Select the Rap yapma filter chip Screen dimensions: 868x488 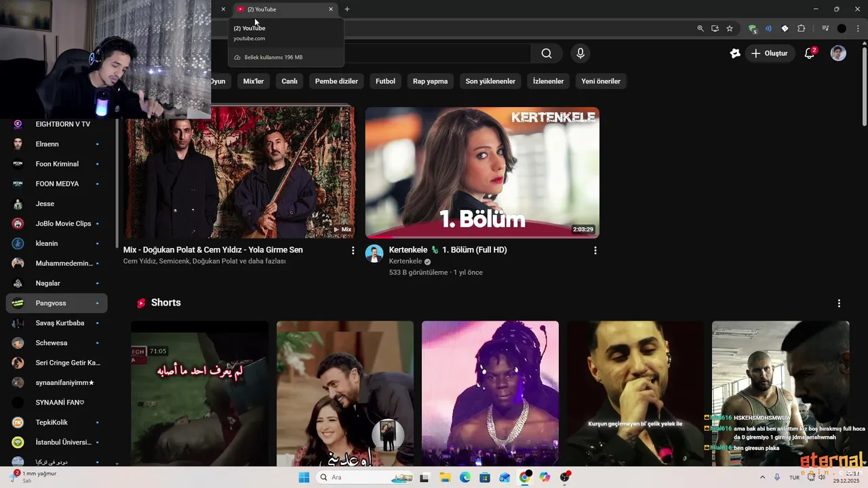(430, 81)
